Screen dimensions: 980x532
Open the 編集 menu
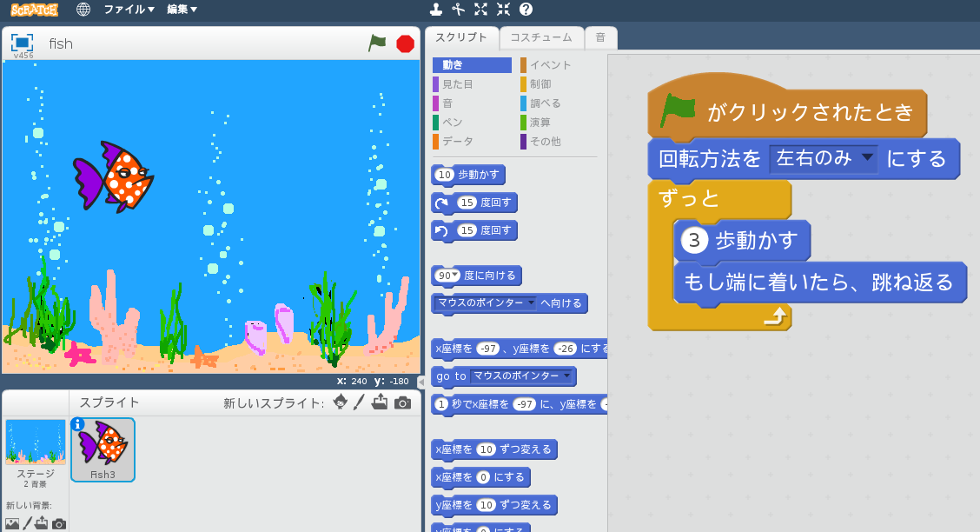[182, 10]
